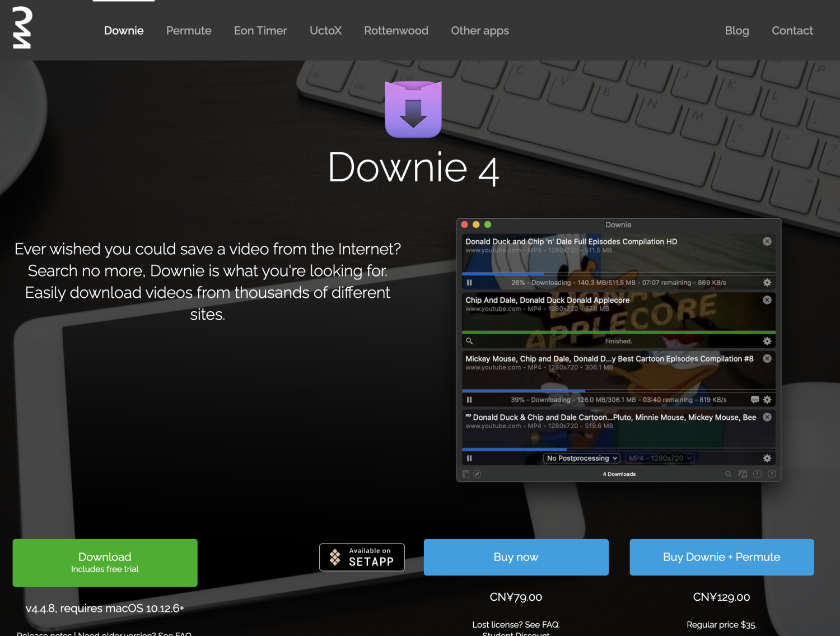
Task: Click the green finished progress bar
Action: point(618,333)
